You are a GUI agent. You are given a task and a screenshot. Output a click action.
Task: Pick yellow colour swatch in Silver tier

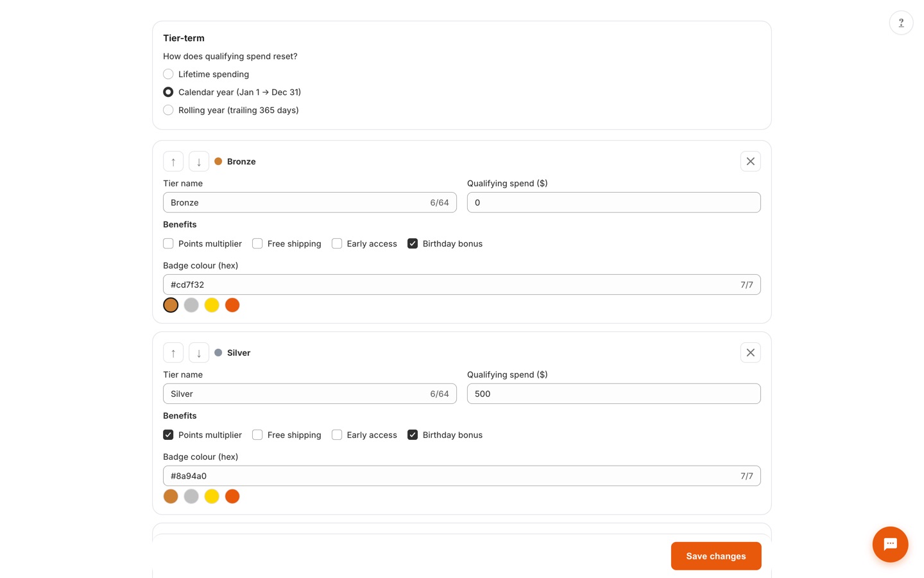pos(212,496)
